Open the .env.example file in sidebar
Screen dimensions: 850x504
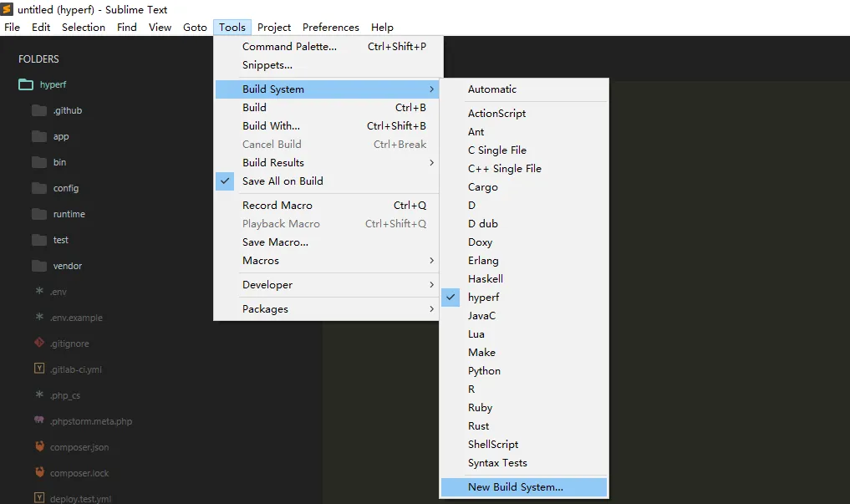pyautogui.click(x=76, y=318)
